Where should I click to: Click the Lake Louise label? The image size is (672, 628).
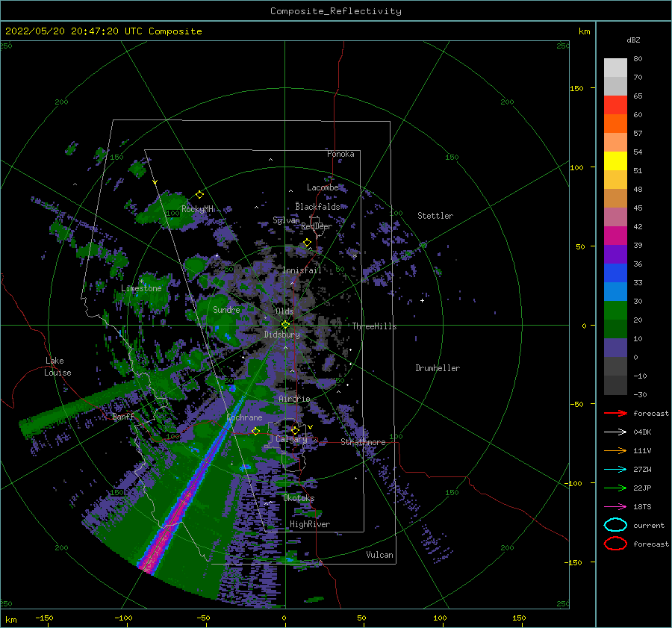[57, 367]
